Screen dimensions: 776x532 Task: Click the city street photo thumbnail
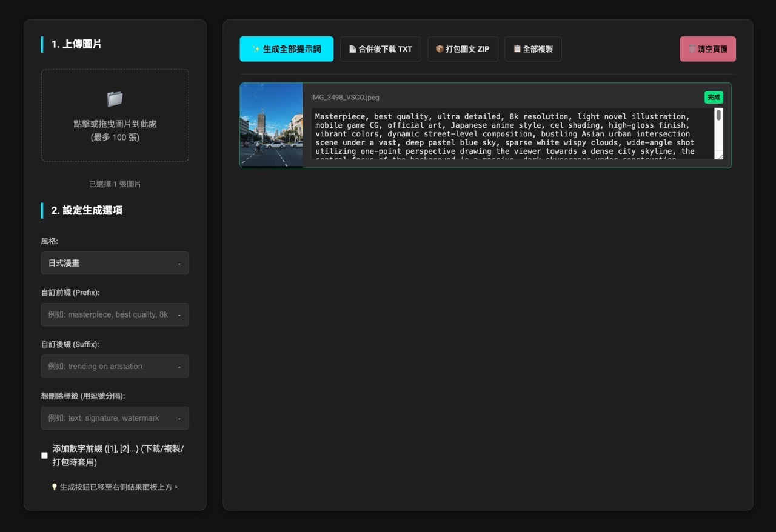click(271, 125)
